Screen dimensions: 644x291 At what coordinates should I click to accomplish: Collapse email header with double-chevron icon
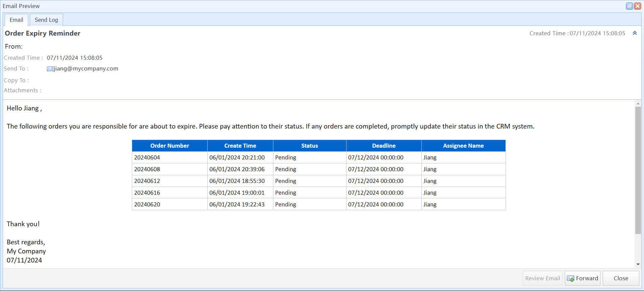tap(635, 33)
